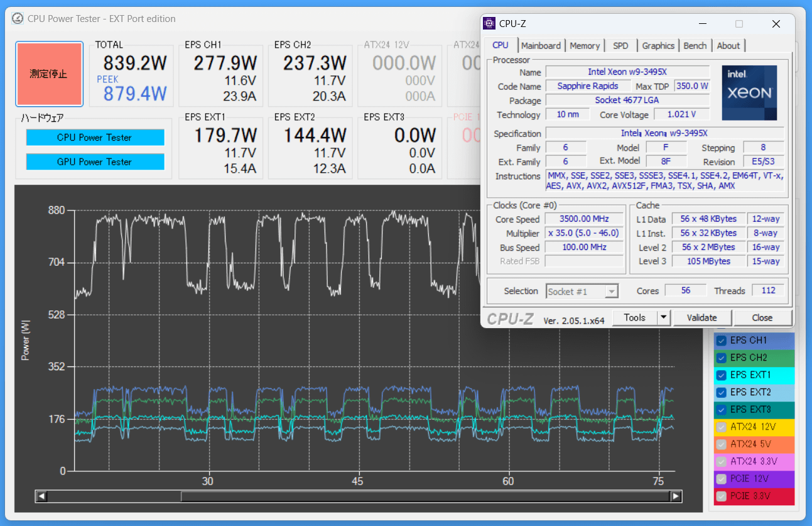Click the EPS EXT1 179.7W reading
Viewport: 812px width, 526px height.
point(225,135)
